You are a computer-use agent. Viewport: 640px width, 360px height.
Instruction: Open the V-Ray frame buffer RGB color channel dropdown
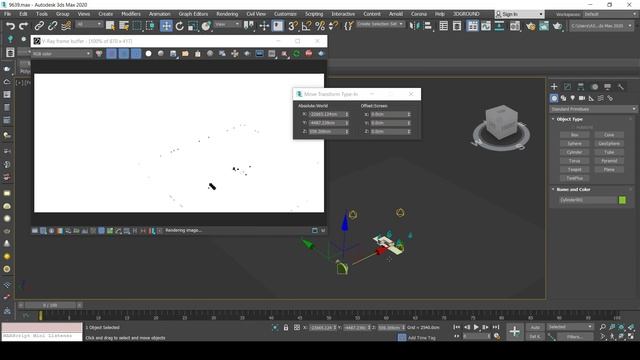(61, 53)
